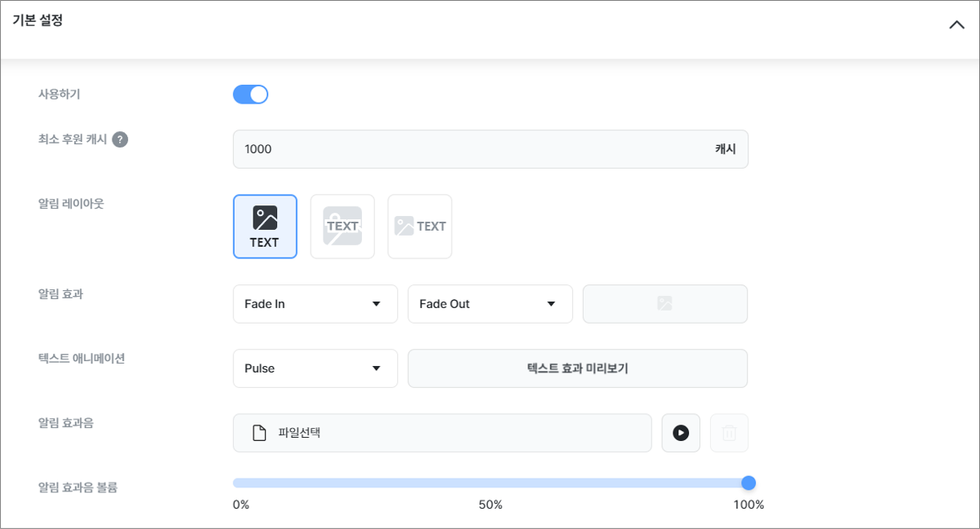Click the 파일선택 text for alert sound

coord(299,433)
